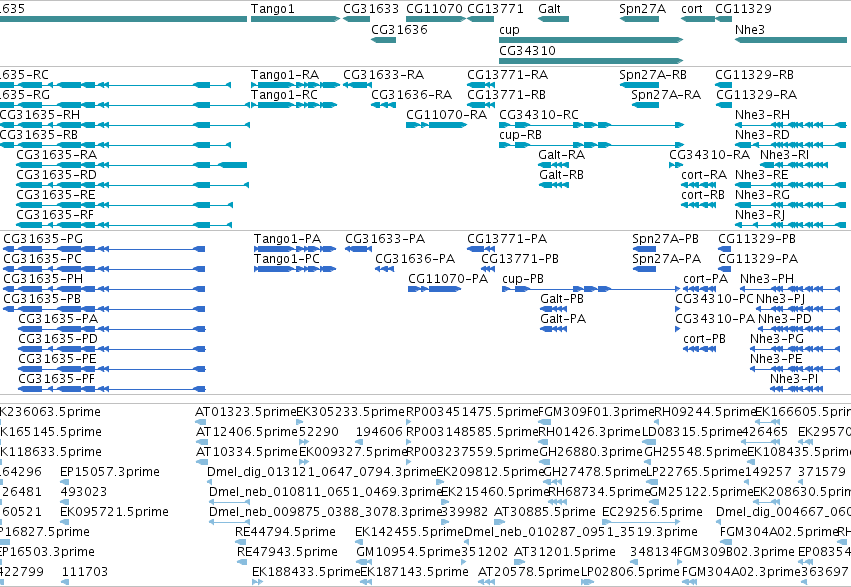Click the Tango1-RA transcript glyph
Screen dimensions: 851x587
click(295, 85)
